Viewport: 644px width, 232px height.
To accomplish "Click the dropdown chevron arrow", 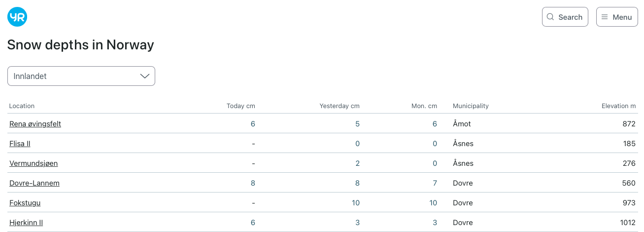I will point(145,76).
